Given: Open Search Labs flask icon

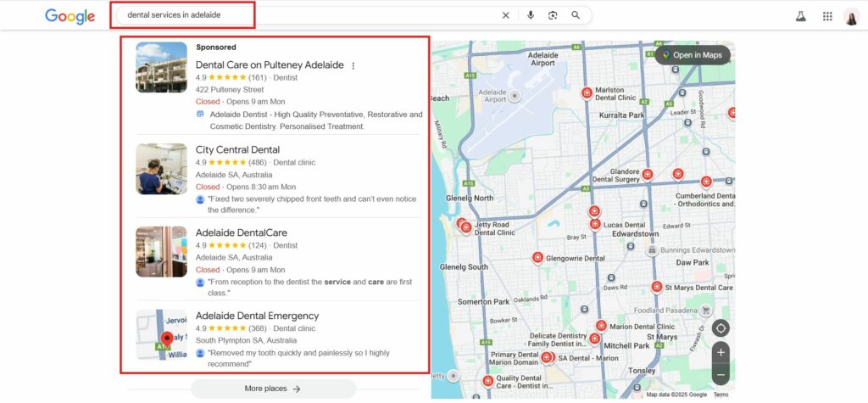Looking at the screenshot, I should point(799,16).
